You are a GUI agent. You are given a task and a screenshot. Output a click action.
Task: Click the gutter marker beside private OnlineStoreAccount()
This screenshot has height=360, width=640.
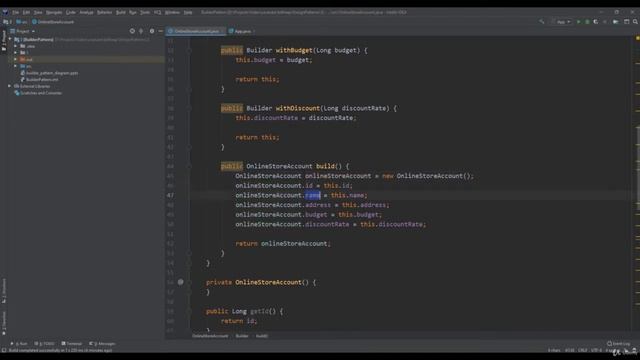click(180, 282)
